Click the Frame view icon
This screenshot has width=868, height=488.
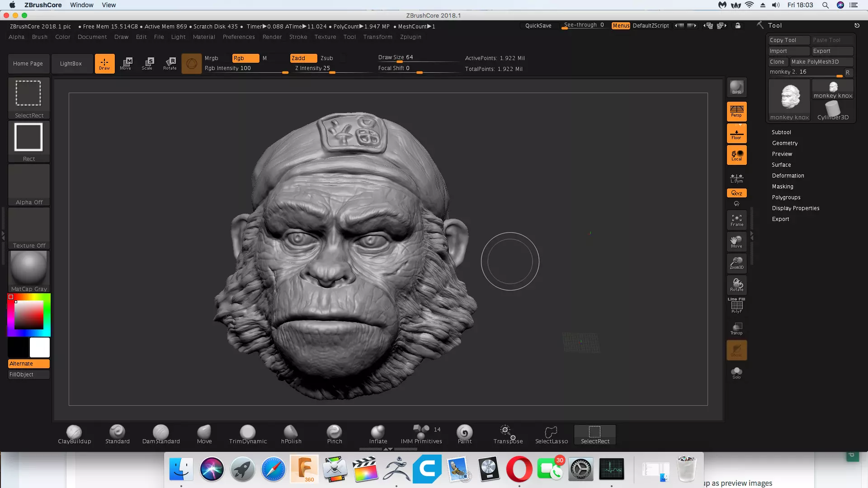click(736, 220)
